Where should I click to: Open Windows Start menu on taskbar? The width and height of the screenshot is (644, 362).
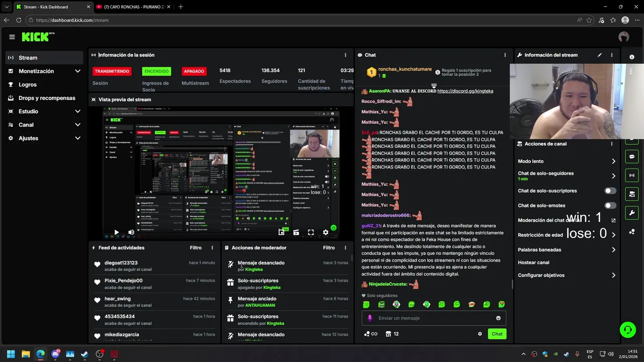[x=11, y=354]
